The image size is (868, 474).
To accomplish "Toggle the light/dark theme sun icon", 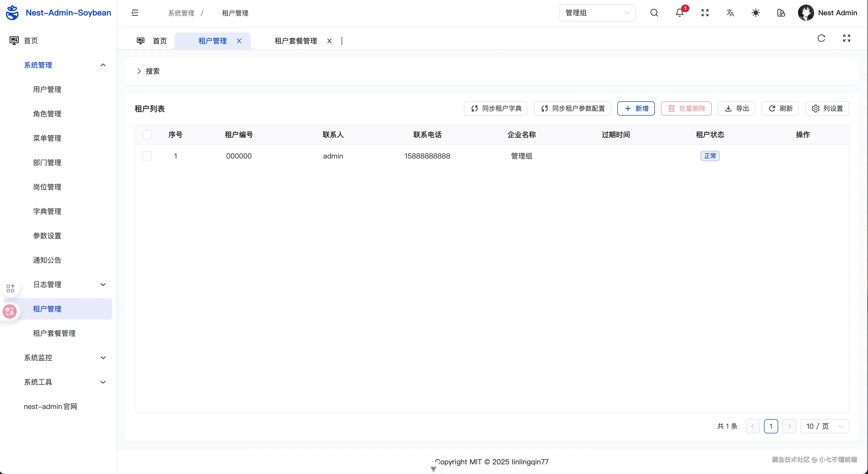I will tap(756, 13).
